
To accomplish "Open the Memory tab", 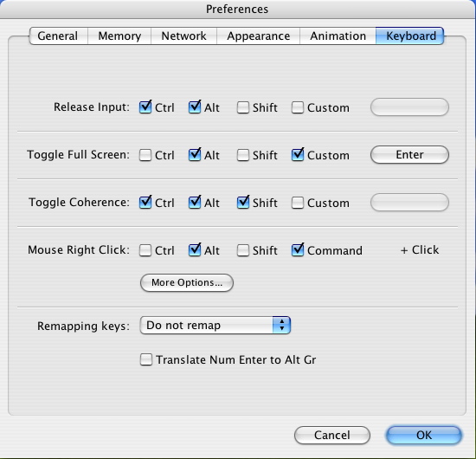I will [119, 36].
